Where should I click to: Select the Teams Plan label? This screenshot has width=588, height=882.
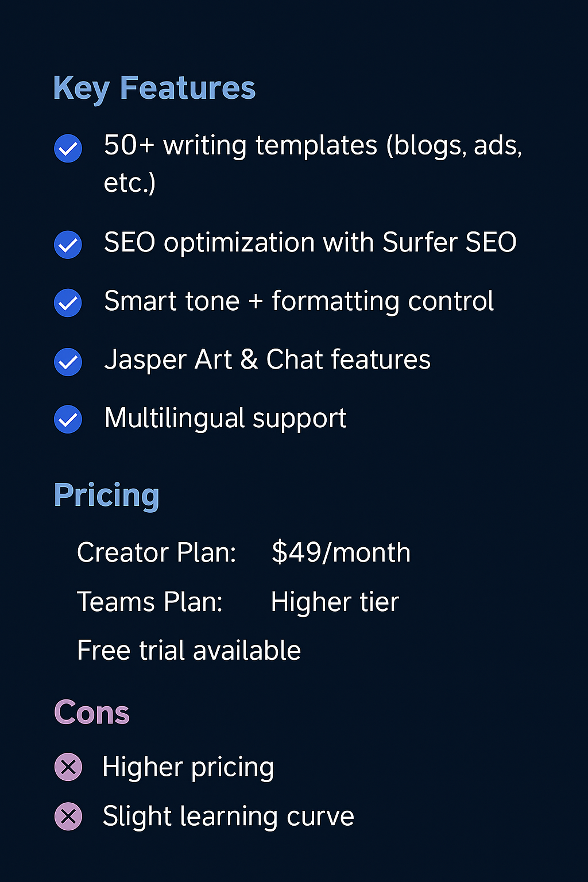(x=149, y=602)
